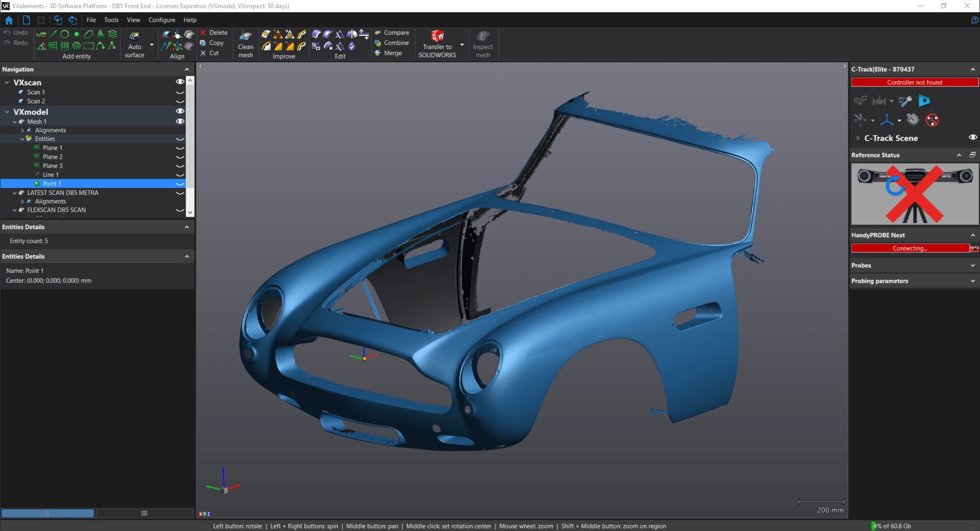Select FLEXSCAN DB5 SCAN tree item
The height and width of the screenshot is (531, 980).
(57, 210)
